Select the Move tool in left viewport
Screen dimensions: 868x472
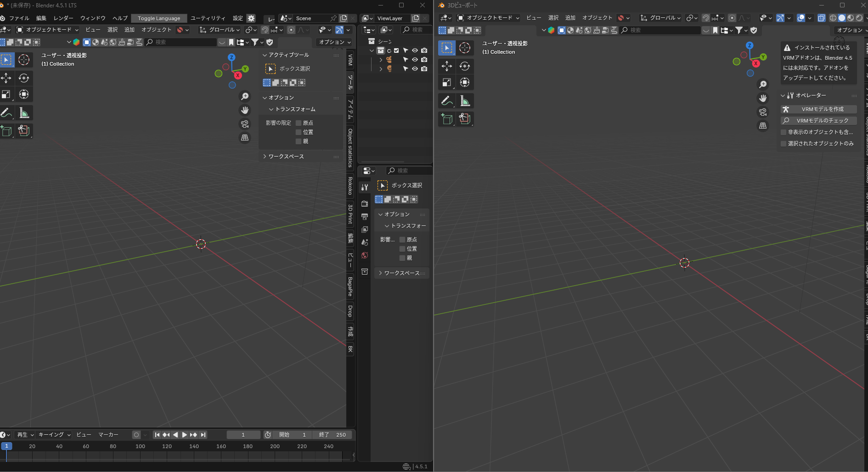point(6,78)
